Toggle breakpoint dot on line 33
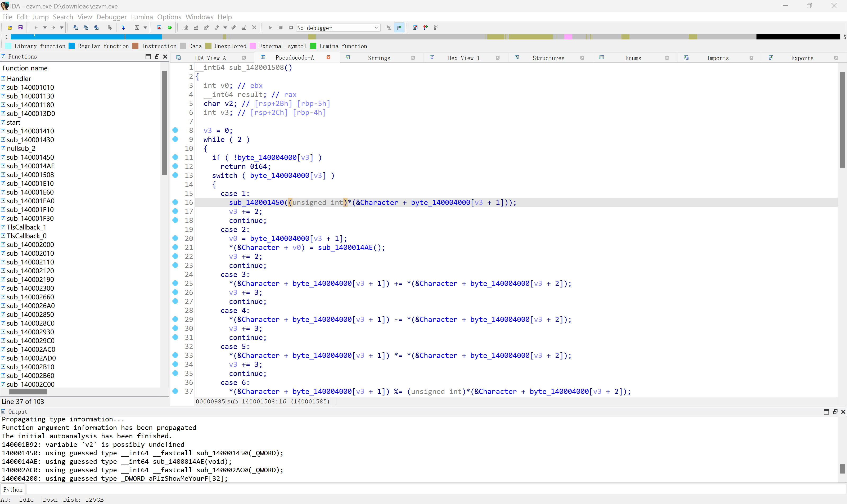847x504 pixels. click(x=175, y=355)
